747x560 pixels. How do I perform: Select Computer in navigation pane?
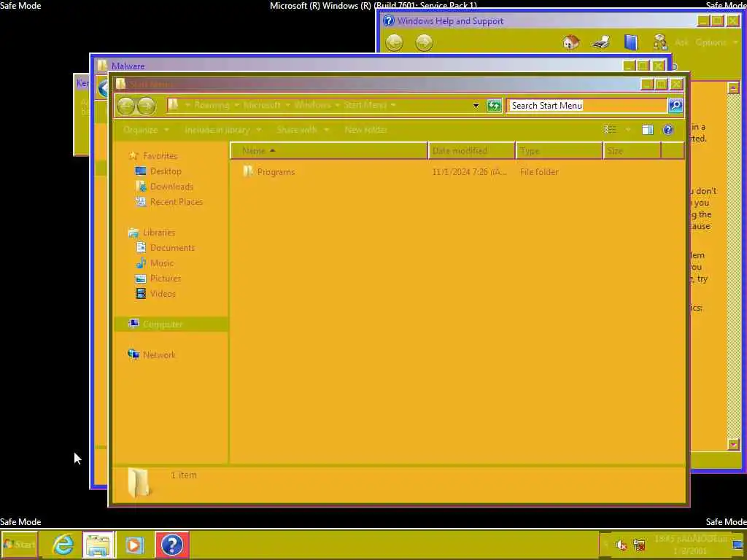coord(162,324)
